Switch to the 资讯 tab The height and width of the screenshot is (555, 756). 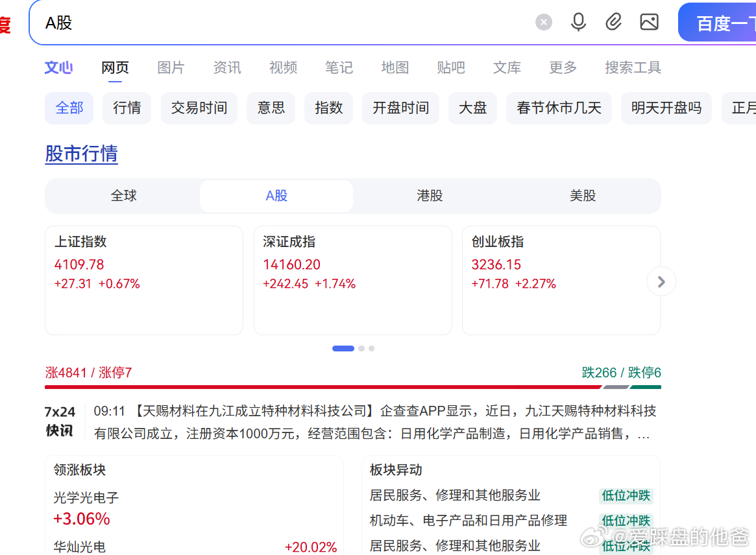click(226, 67)
